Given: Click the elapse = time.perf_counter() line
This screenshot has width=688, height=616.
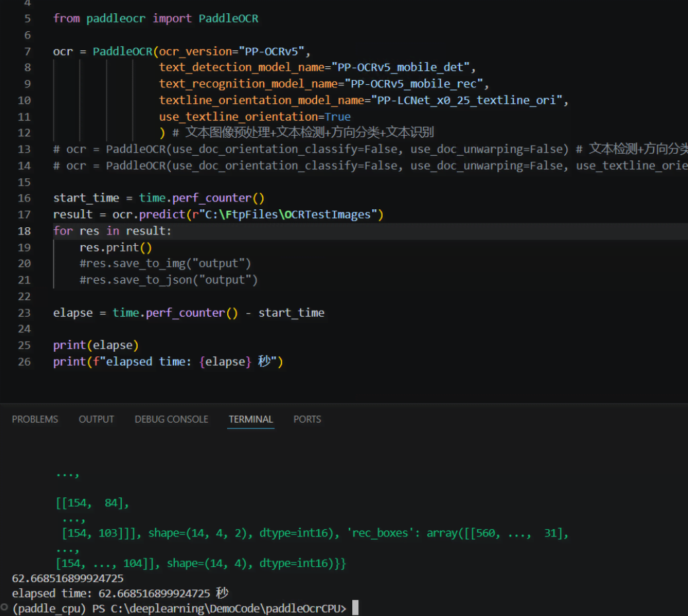Looking at the screenshot, I should coord(189,313).
